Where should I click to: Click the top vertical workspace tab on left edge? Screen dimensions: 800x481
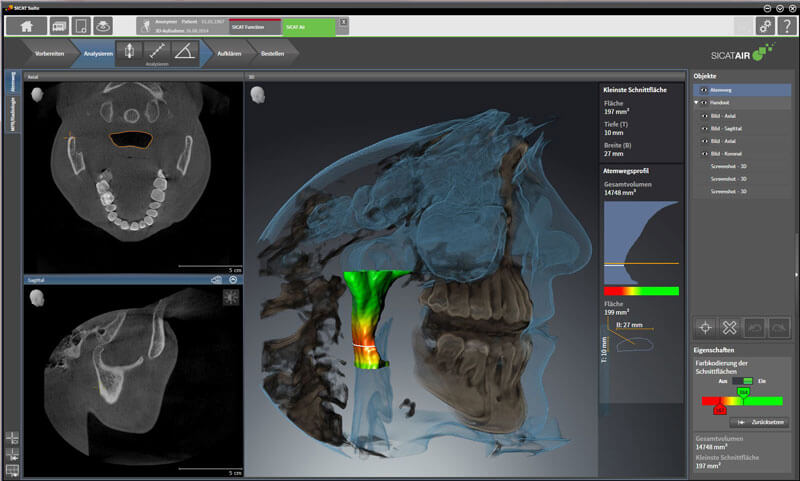(13, 82)
